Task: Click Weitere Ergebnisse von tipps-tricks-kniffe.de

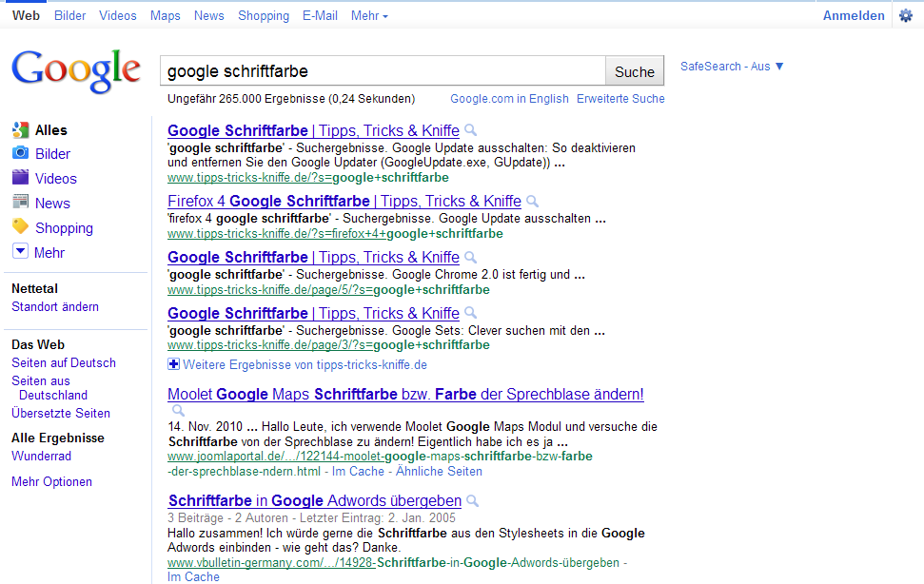Action: (x=305, y=365)
